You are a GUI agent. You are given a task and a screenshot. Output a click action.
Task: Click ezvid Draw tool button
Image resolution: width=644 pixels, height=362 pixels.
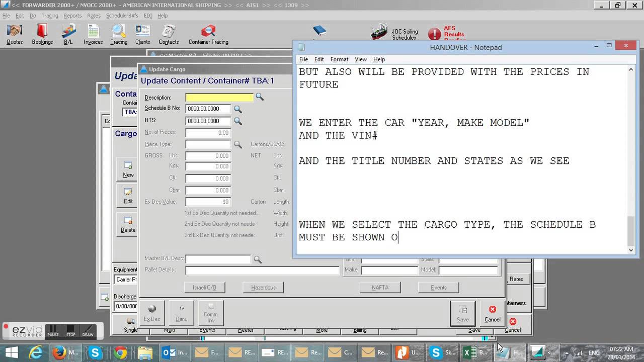coord(88,330)
